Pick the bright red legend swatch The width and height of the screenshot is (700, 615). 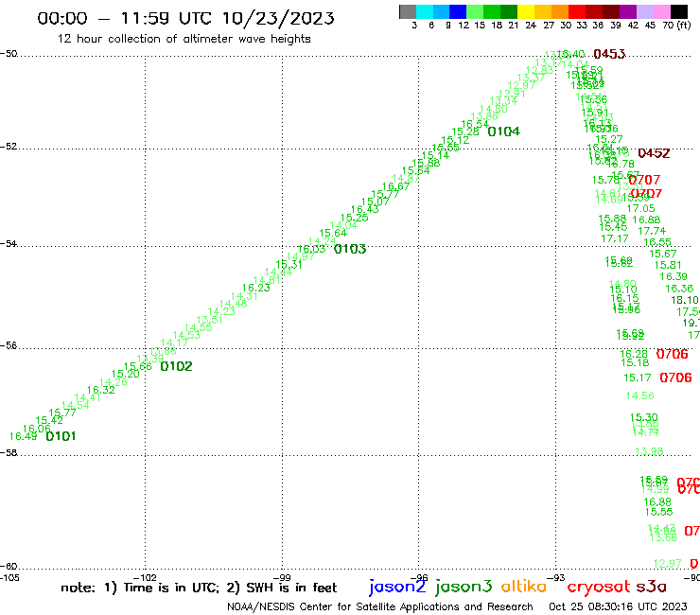pyautogui.click(x=576, y=11)
